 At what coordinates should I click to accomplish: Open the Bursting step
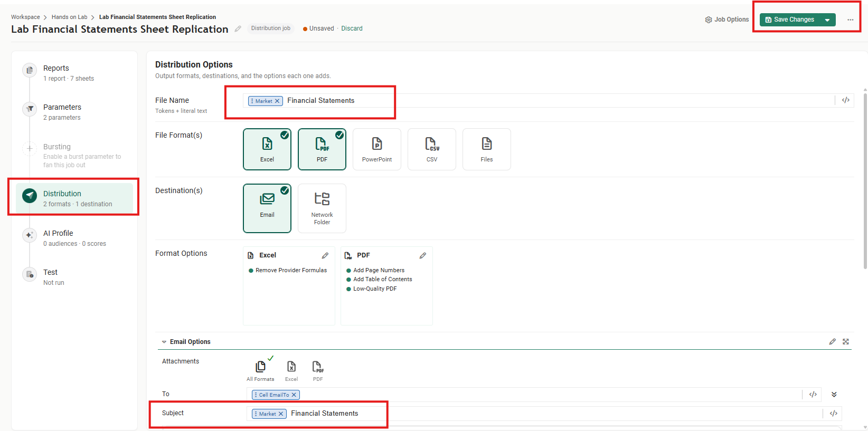[74, 155]
